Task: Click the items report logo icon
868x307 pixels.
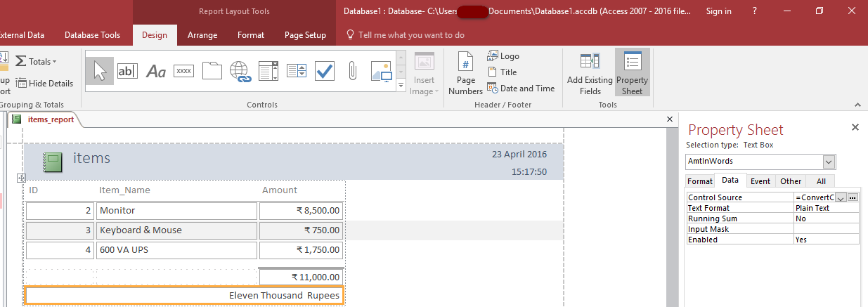Action: 53,162
